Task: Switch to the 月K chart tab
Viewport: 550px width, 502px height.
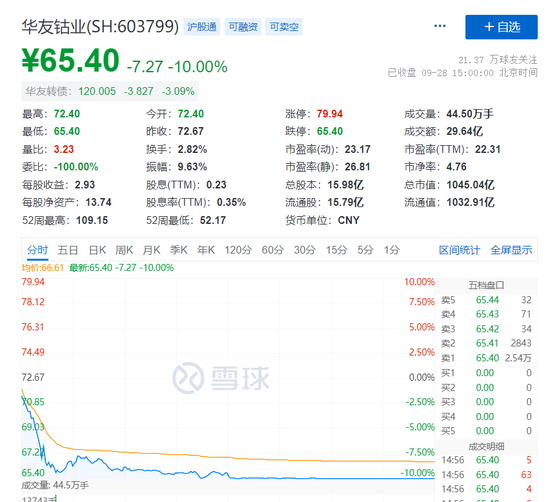Action: click(152, 250)
